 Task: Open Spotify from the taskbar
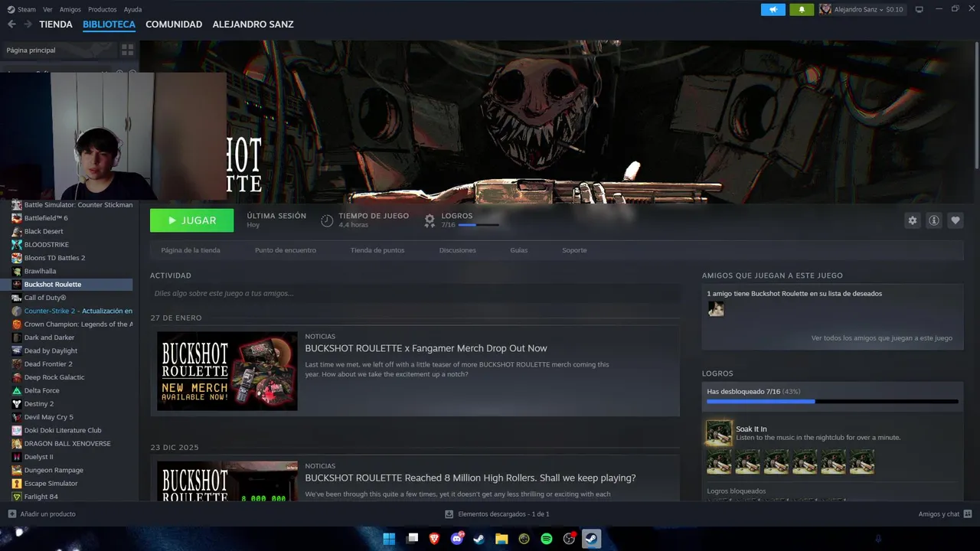547,539
